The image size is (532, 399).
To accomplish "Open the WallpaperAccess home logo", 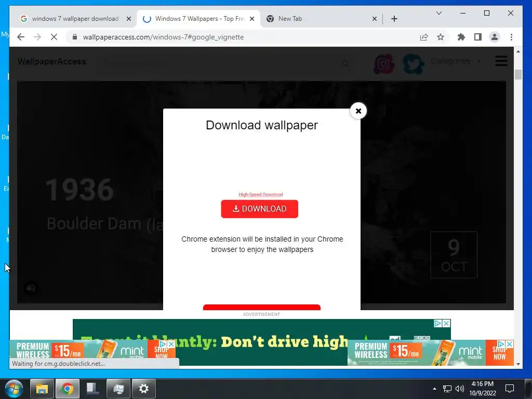I will pyautogui.click(x=51, y=61).
